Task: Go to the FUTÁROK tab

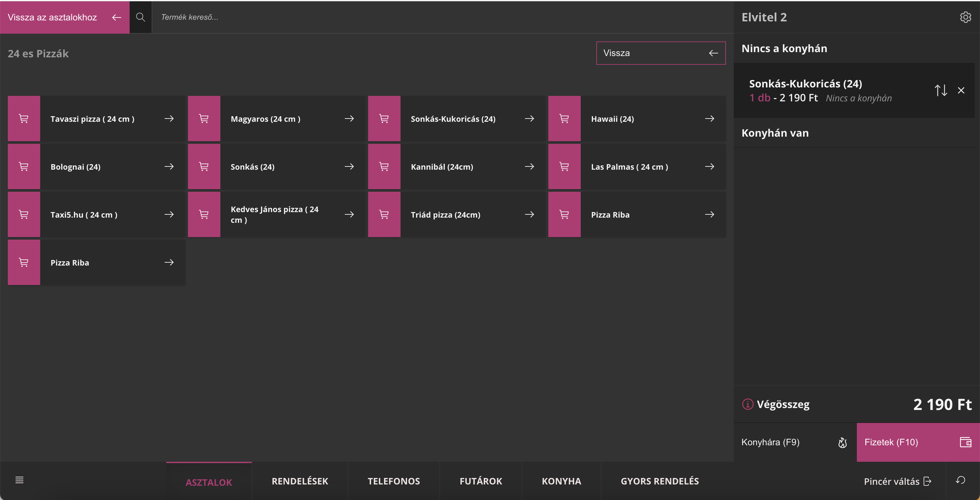Action: (x=481, y=481)
